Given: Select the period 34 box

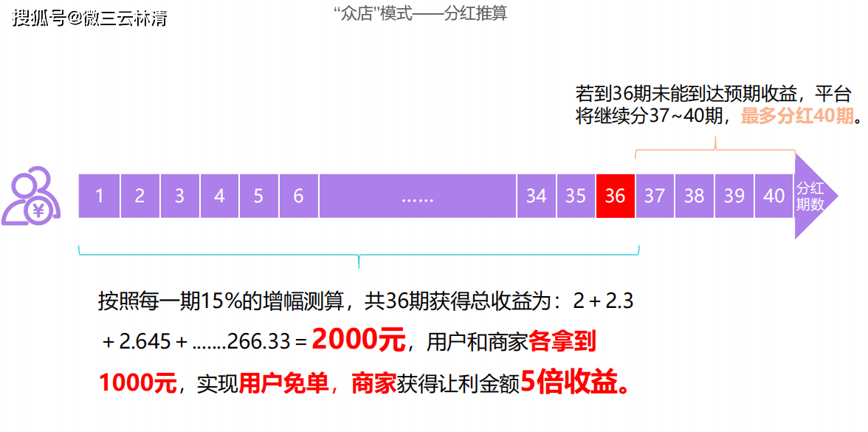Looking at the screenshot, I should click(x=536, y=196).
